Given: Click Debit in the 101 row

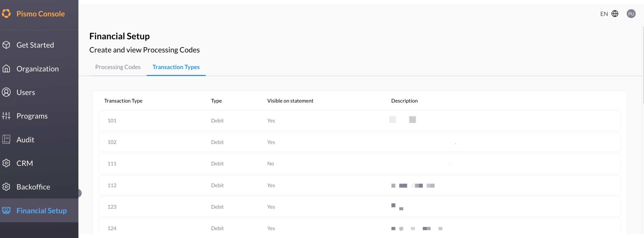Looking at the screenshot, I should click(x=217, y=120).
